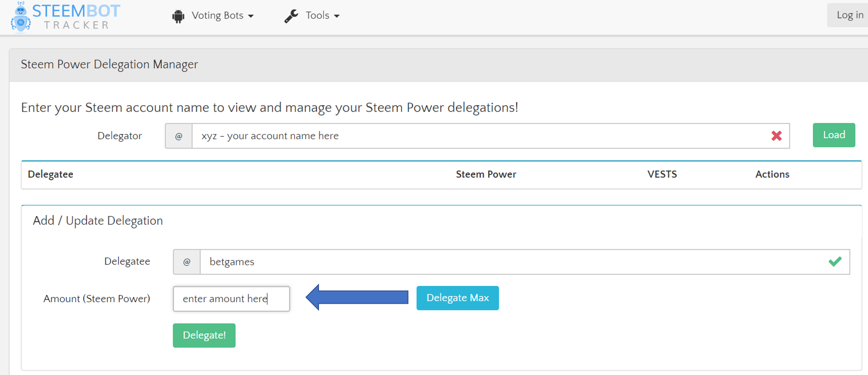Focus the Delegator account name input
868x375 pixels.
477,136
